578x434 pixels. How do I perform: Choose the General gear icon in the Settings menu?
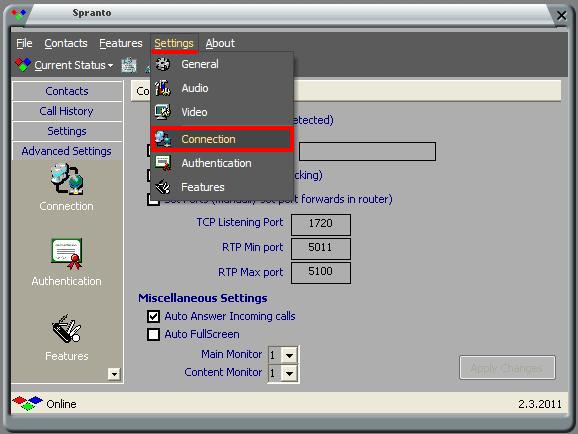pyautogui.click(x=163, y=64)
